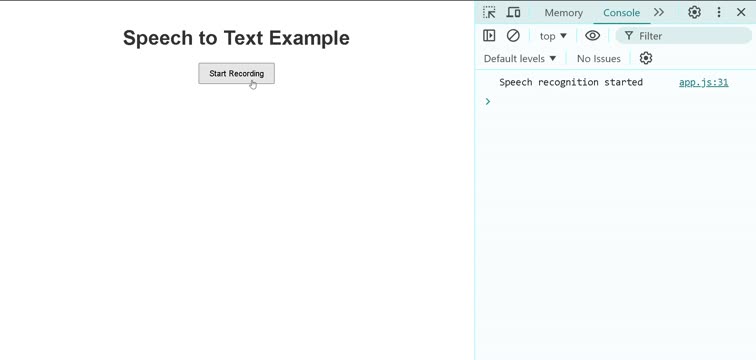Close the DevTools panel
The width and height of the screenshot is (756, 360).
(x=741, y=13)
